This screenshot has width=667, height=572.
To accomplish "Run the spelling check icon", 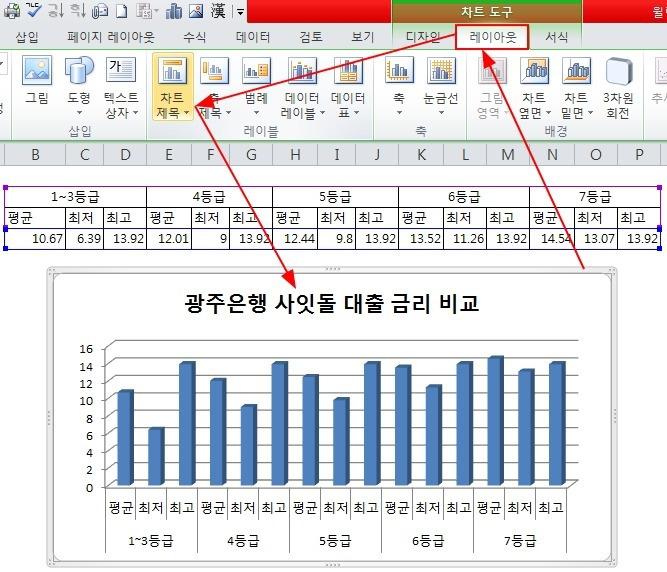I will click(34, 10).
